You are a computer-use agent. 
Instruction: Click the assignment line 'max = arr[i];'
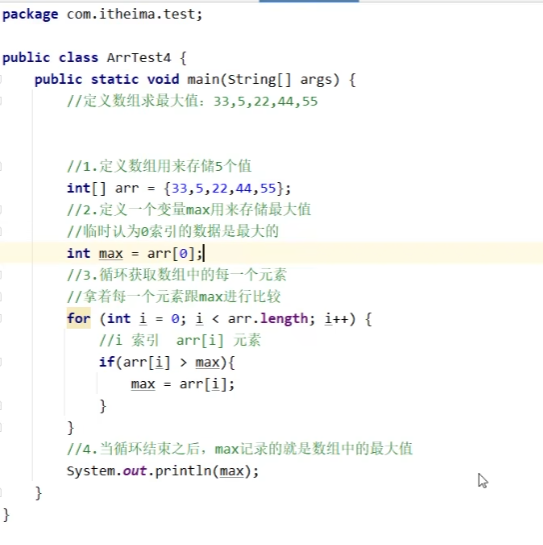coord(183,384)
